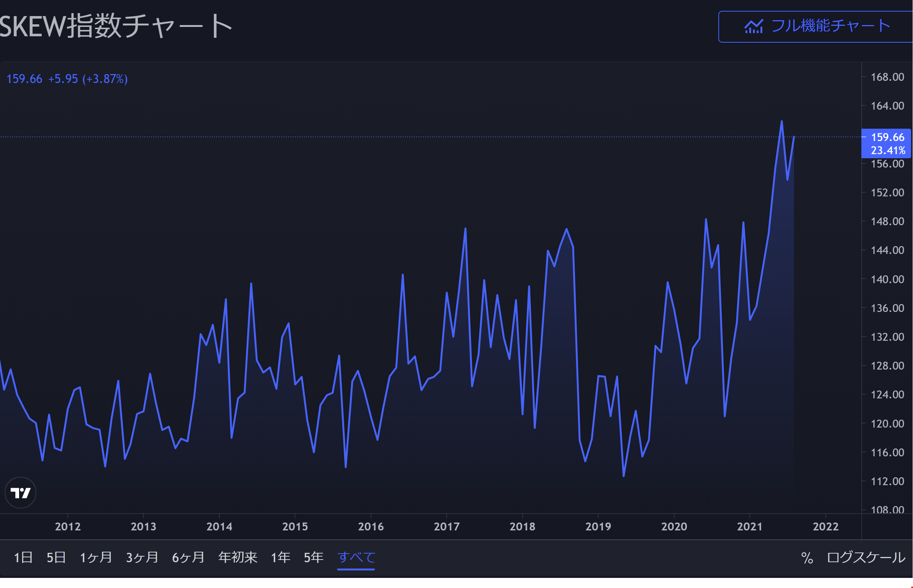Switch to 1ヶ月 range
913x588 pixels.
(x=95, y=558)
